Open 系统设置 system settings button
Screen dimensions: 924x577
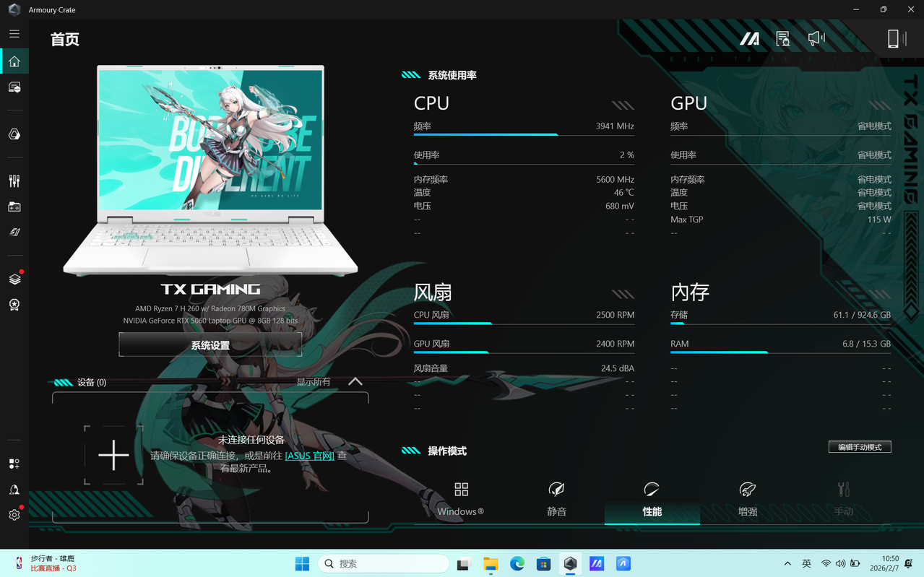tap(210, 345)
